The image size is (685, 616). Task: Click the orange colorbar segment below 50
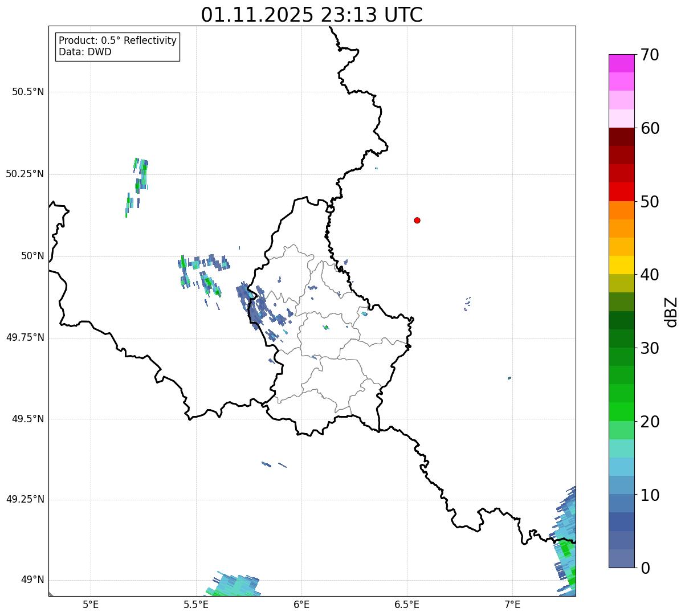[x=621, y=210]
